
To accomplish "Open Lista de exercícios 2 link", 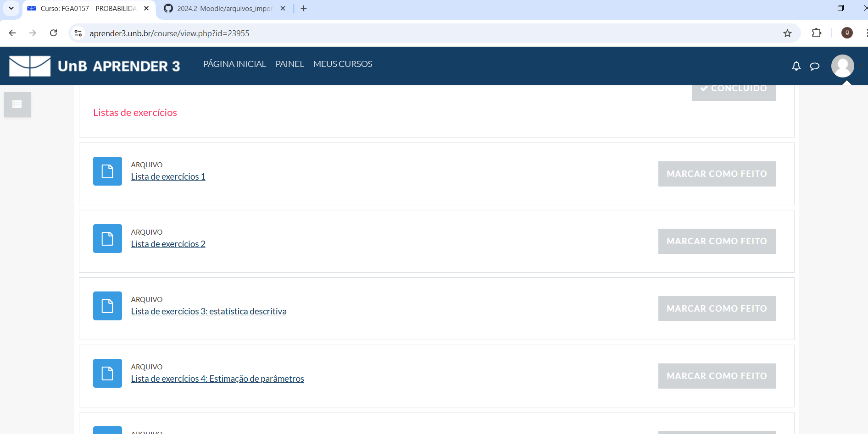I will (168, 244).
